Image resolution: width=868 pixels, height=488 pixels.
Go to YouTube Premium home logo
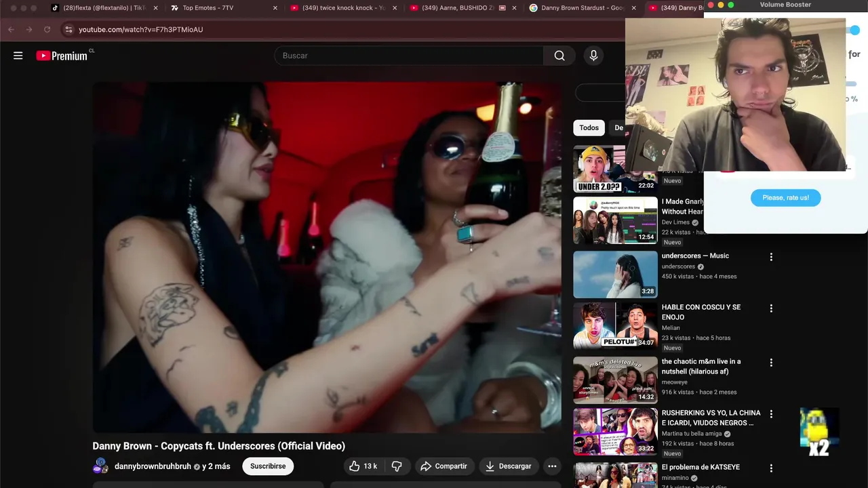[x=62, y=56]
